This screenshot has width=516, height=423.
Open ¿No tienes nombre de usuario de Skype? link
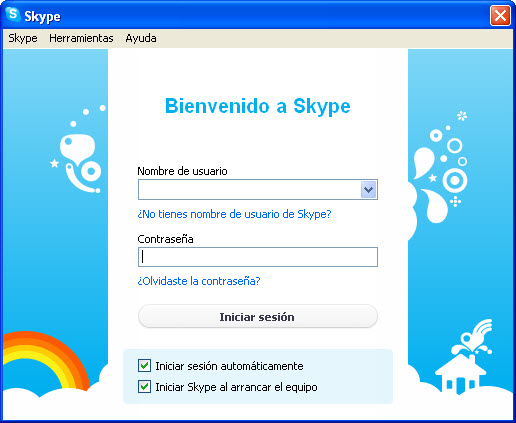[234, 214]
